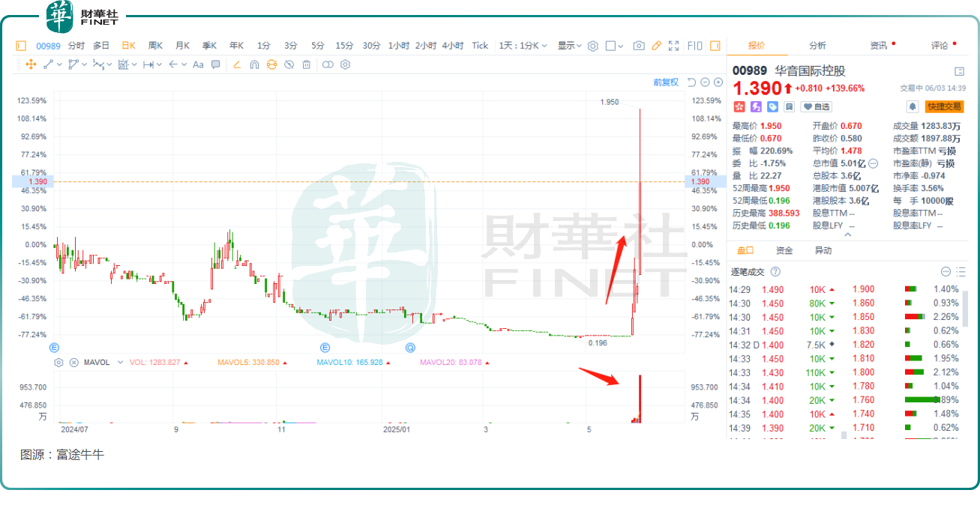The height and width of the screenshot is (505, 980).
Task: Toggle the right quote sidebar panel
Action: click(x=715, y=46)
